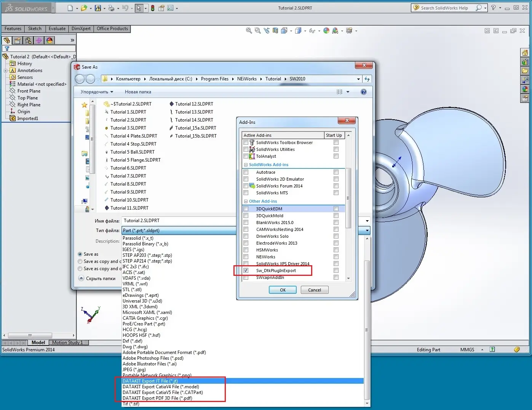The image size is (532, 410).
Task: Open the Motion Study 1 tab
Action: [x=69, y=343]
